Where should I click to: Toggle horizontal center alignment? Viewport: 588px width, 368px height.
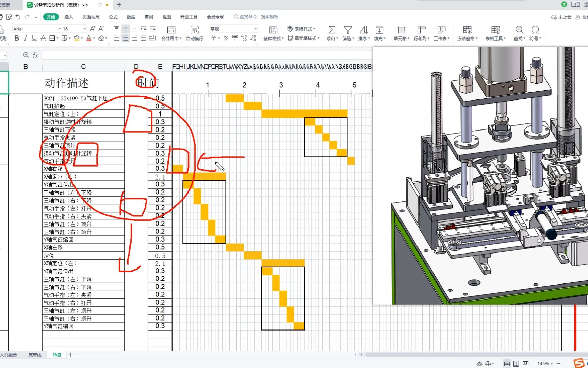(126, 38)
